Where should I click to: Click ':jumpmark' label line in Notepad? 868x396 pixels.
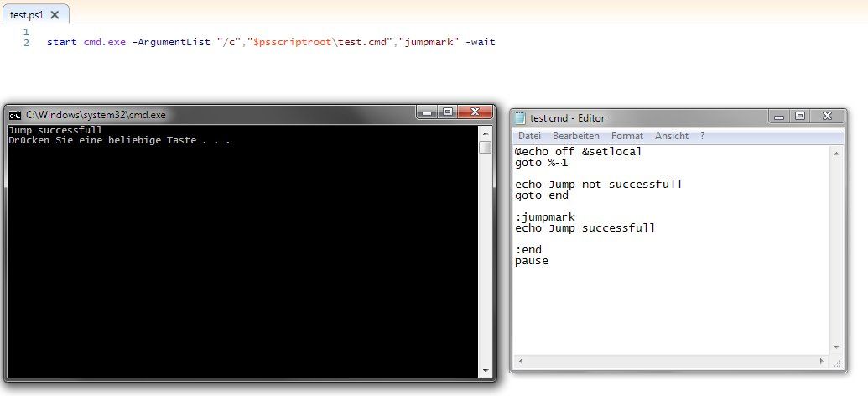click(545, 217)
